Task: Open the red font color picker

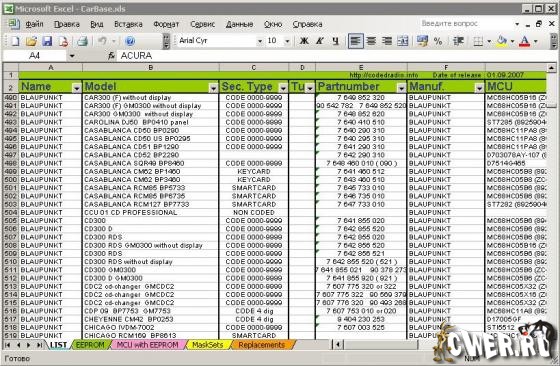Action: click(x=524, y=41)
